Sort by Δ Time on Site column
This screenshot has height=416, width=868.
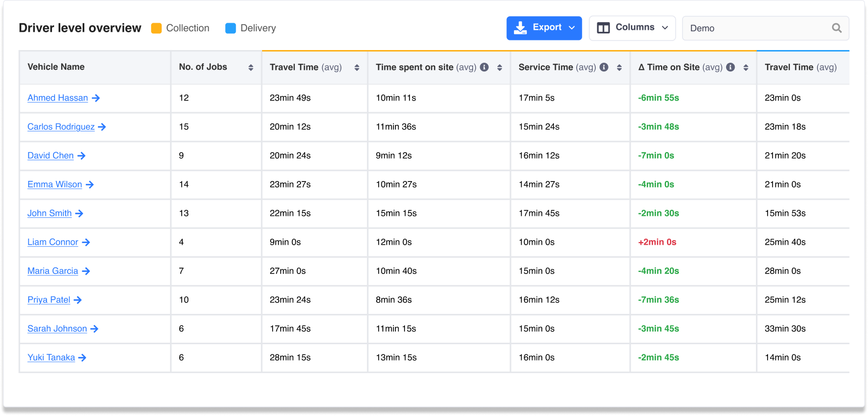(x=746, y=68)
